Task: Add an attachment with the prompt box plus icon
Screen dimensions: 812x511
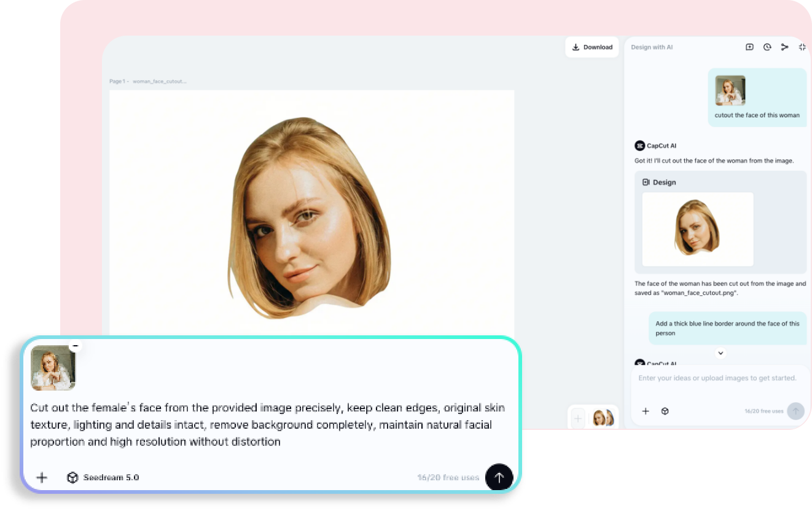Action: pyautogui.click(x=42, y=477)
